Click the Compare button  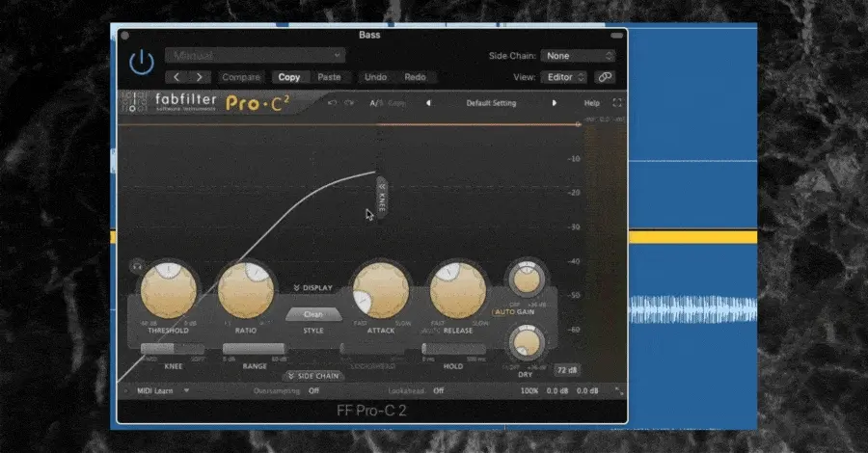pyautogui.click(x=241, y=77)
